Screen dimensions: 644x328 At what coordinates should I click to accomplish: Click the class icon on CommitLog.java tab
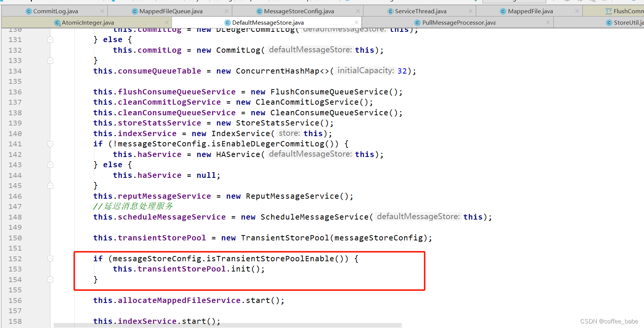[x=29, y=11]
